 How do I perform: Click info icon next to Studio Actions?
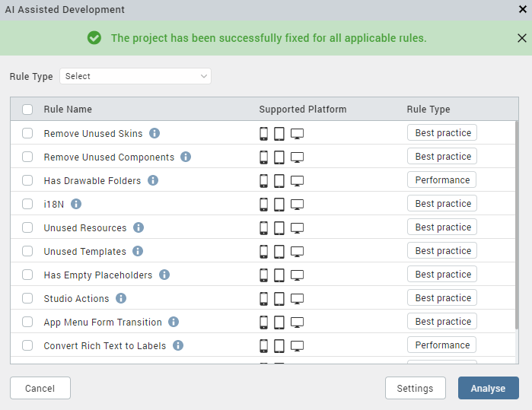click(x=121, y=298)
